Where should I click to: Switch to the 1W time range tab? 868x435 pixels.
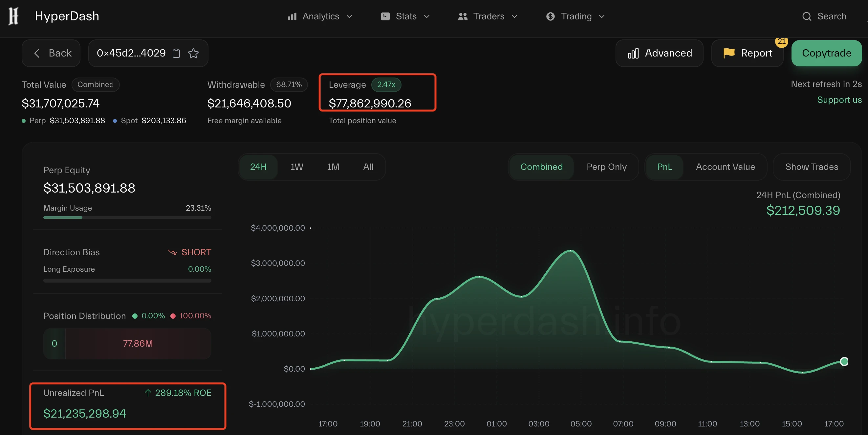coord(296,167)
